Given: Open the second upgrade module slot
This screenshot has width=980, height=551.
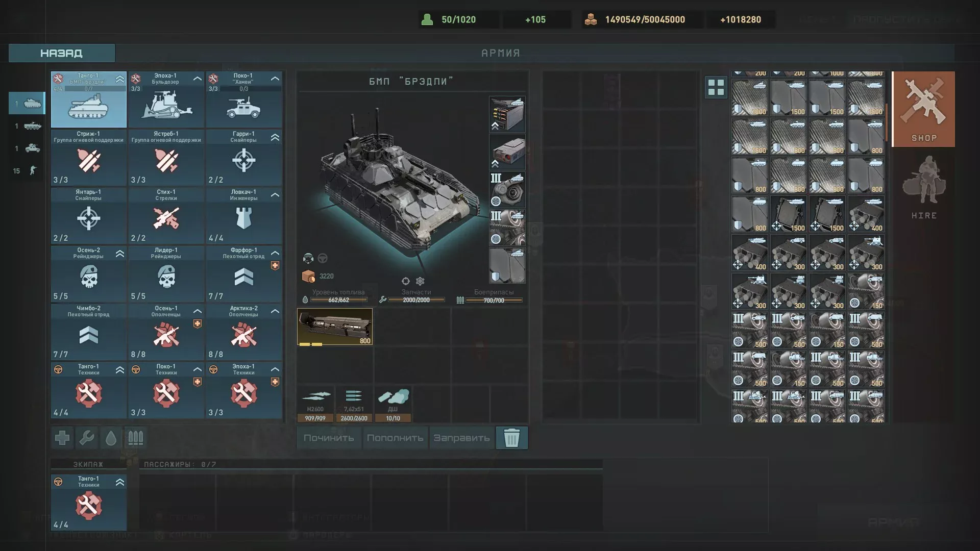Looking at the screenshot, I should pos(507,152).
